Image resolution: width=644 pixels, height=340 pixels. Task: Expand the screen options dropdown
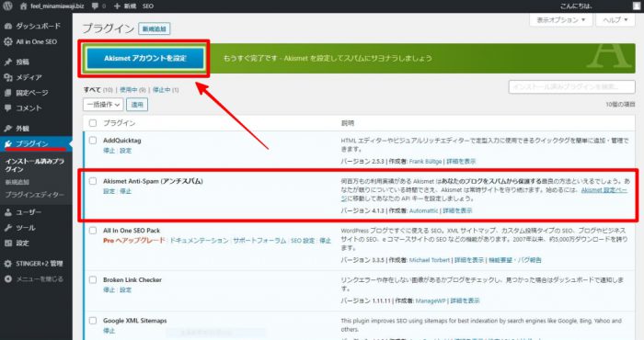(560, 19)
